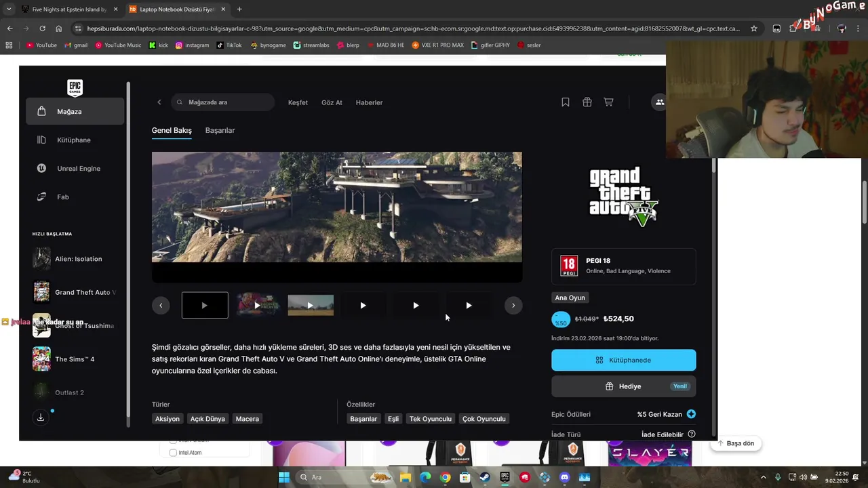Switch to Genel Bakış tab
The height and width of the screenshot is (488, 868).
point(172,130)
